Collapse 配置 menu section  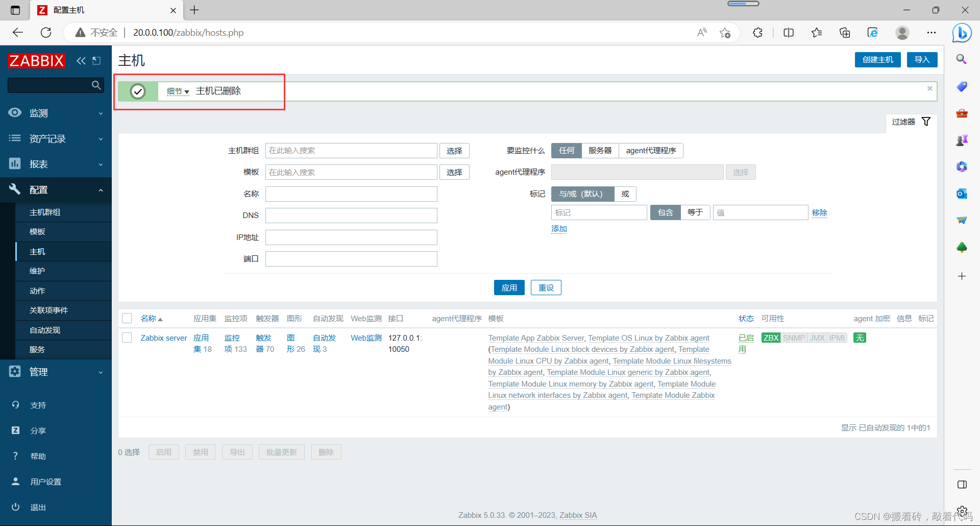tap(56, 189)
